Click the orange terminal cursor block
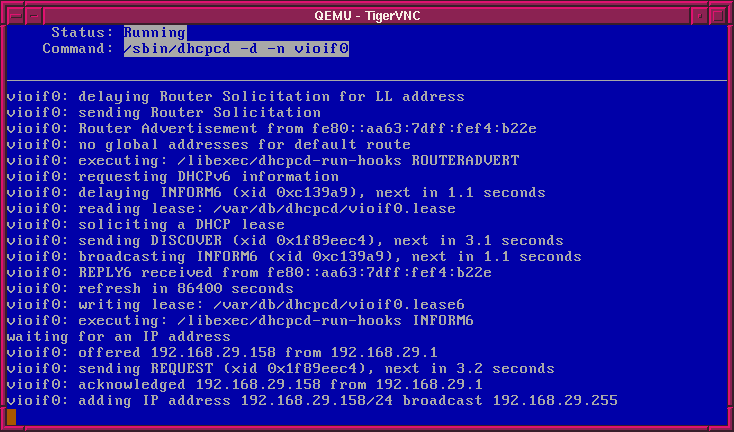The image size is (734, 432). click(x=11, y=417)
